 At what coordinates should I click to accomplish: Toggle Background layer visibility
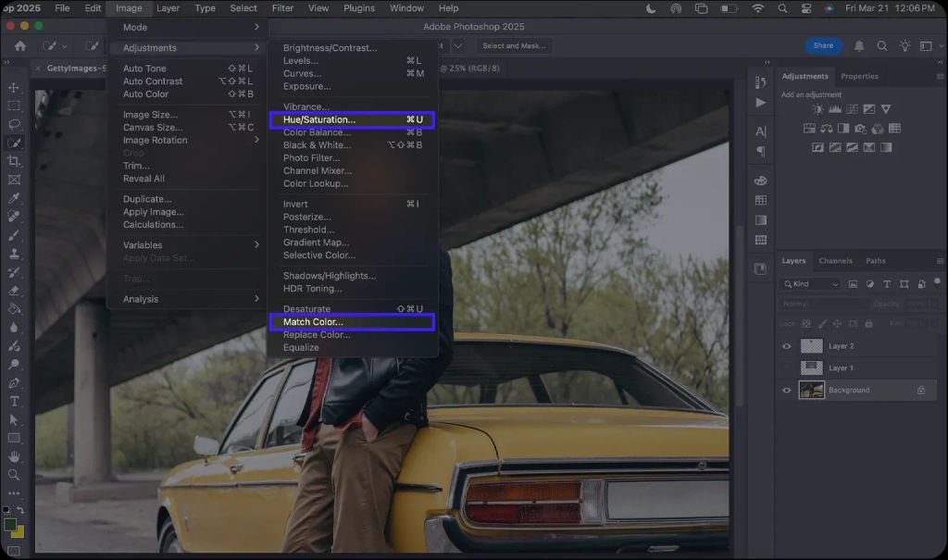pos(787,390)
